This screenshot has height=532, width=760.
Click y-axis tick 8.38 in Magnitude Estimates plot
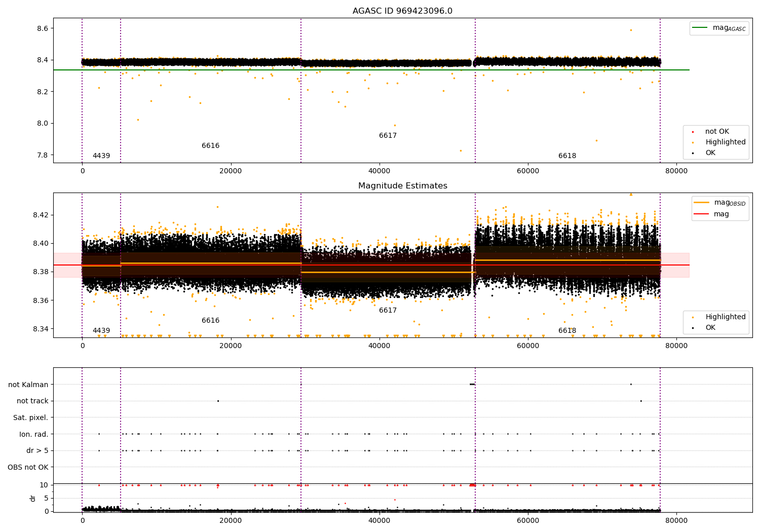coord(41,272)
